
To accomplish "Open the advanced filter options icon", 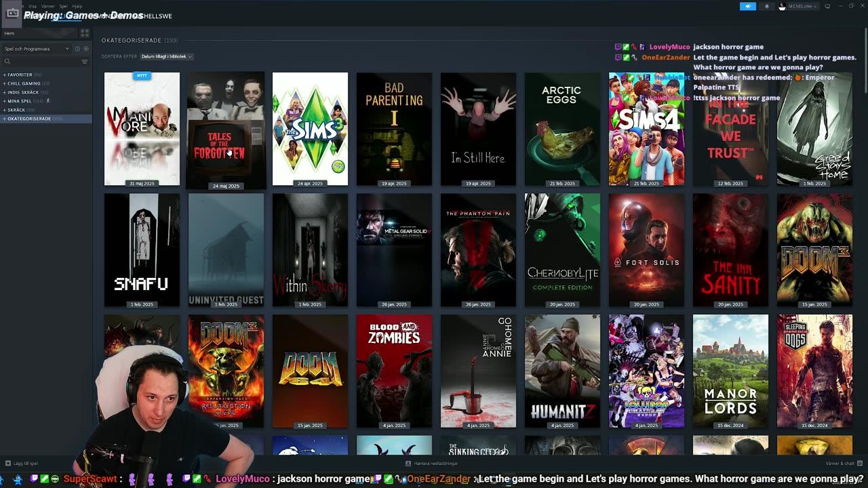I will 85,62.
